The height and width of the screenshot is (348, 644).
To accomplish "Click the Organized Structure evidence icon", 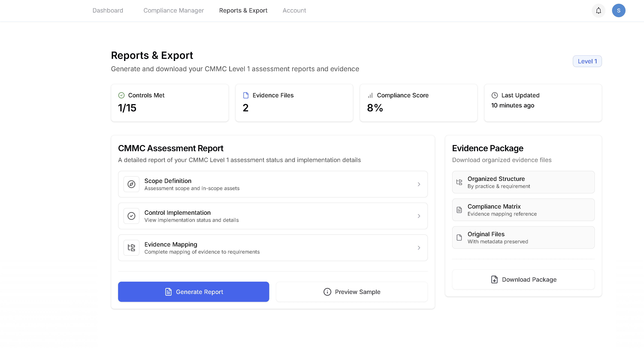I will [459, 182].
